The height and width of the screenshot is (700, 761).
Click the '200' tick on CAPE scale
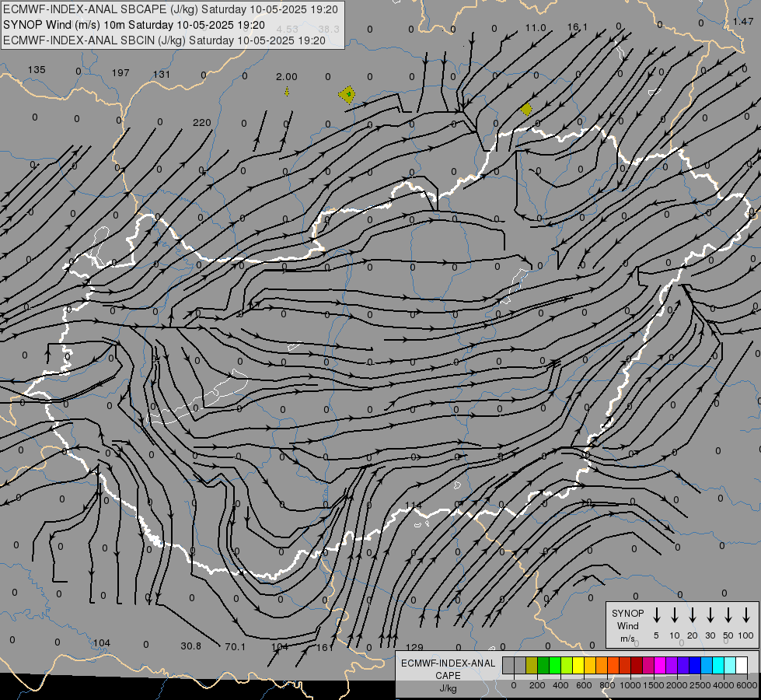pos(537,685)
